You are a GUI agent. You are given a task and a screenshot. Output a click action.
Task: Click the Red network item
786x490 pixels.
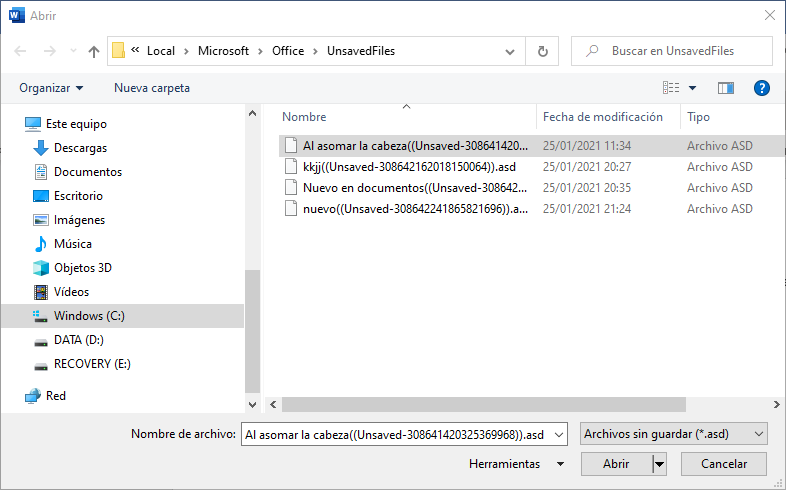[56, 396]
